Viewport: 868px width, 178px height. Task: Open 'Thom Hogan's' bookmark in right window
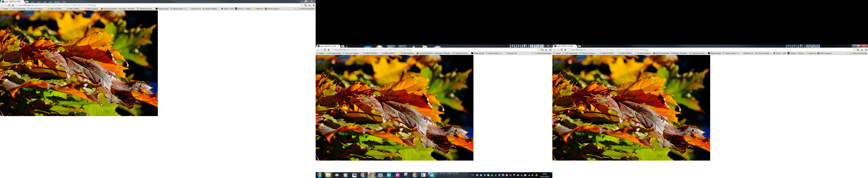pyautogui.click(x=825, y=53)
